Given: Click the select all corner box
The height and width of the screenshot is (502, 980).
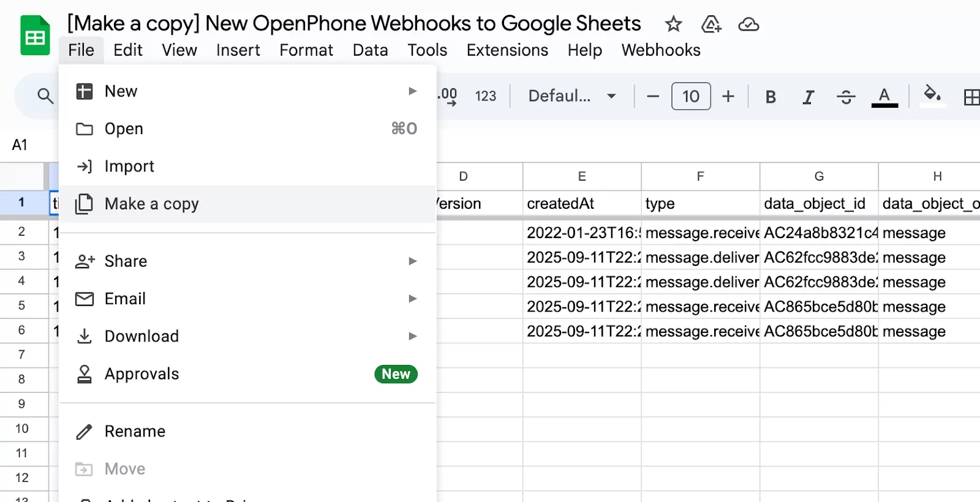Looking at the screenshot, I should click(23, 176).
